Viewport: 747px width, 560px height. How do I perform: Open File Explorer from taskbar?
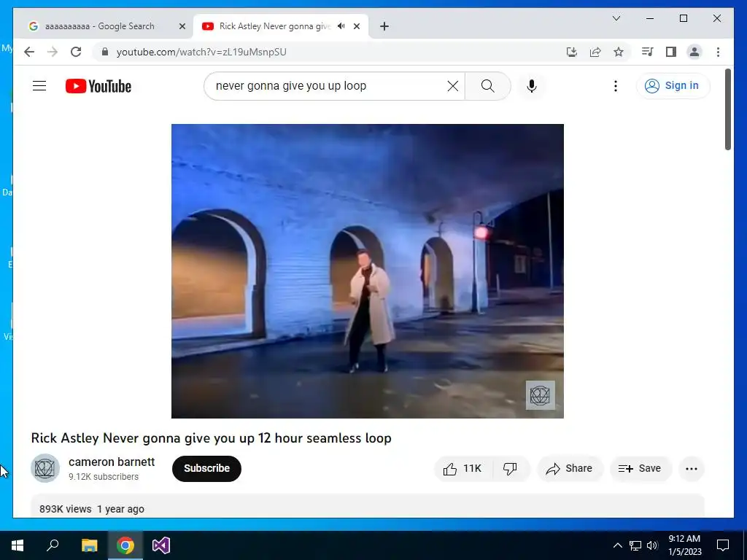(89, 545)
